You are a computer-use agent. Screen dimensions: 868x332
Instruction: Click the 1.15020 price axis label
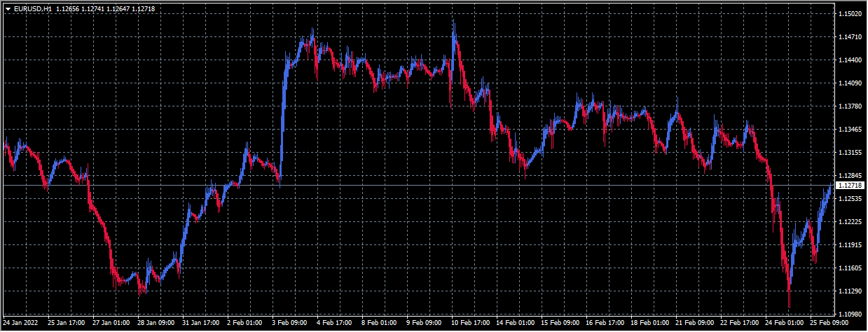849,14
